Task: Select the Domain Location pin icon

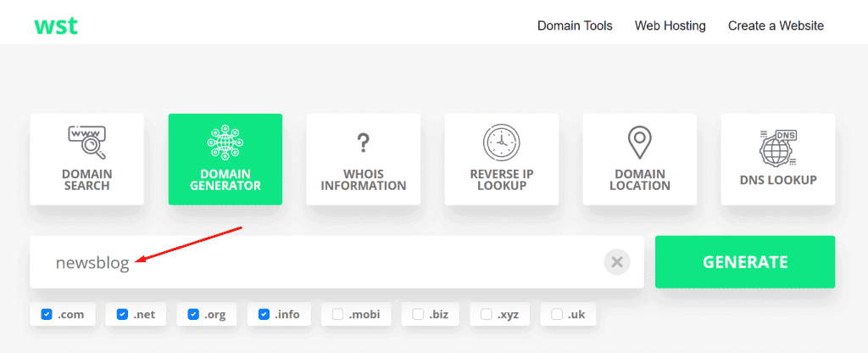Action: click(x=639, y=143)
